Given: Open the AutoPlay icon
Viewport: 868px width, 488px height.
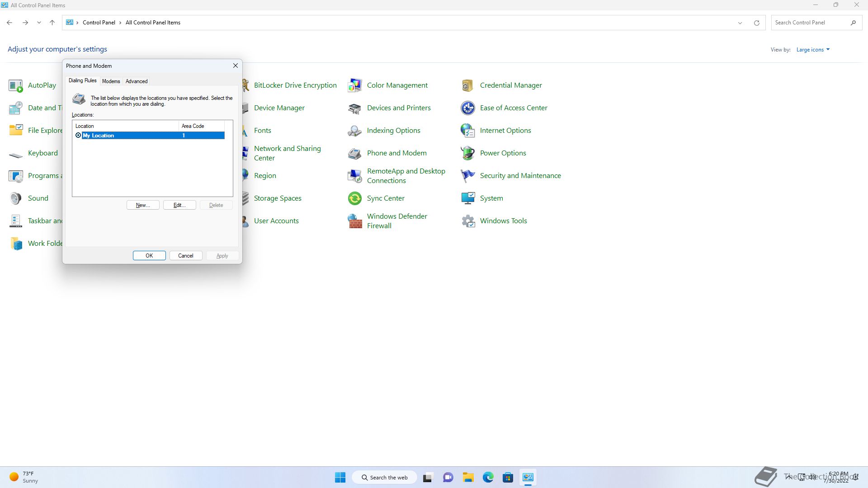Looking at the screenshot, I should click(16, 85).
